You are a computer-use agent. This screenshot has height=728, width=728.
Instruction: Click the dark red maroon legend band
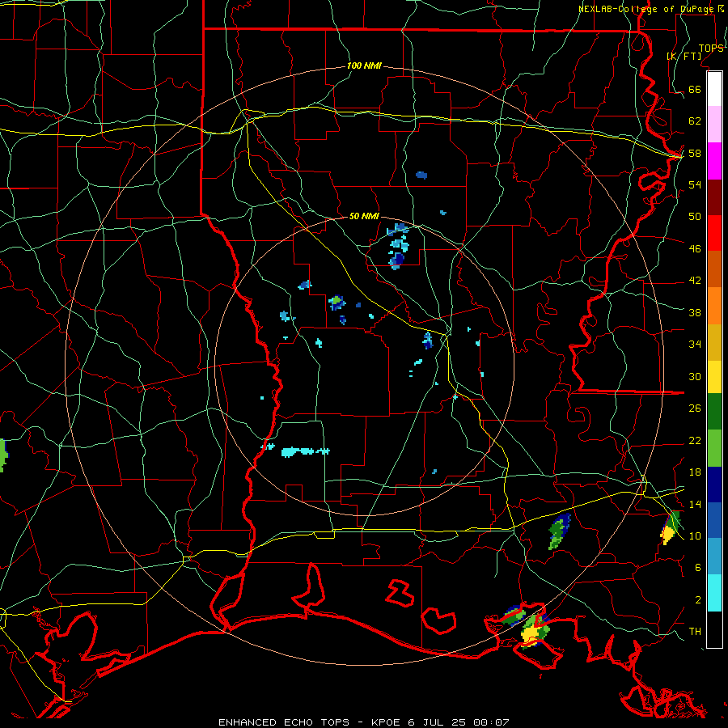point(714,197)
